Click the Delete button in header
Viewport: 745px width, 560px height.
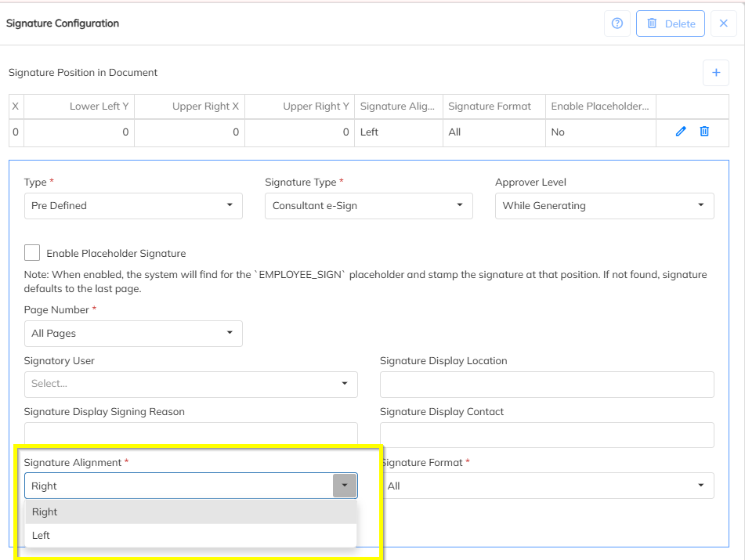click(x=670, y=23)
